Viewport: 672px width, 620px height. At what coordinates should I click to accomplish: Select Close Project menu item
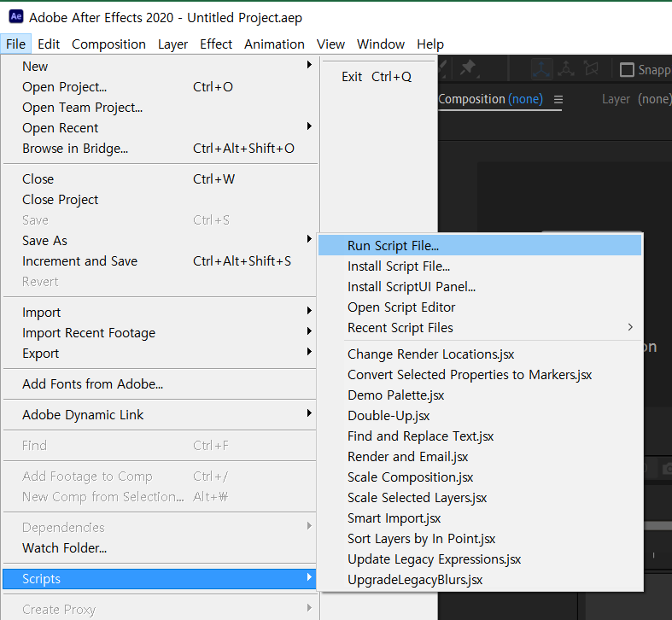coord(160,200)
